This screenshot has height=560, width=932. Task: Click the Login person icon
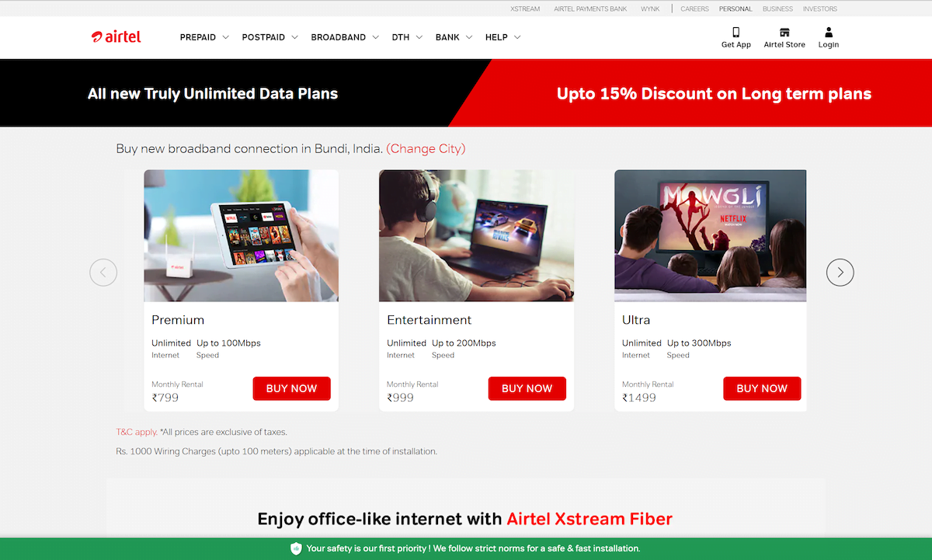tap(829, 33)
